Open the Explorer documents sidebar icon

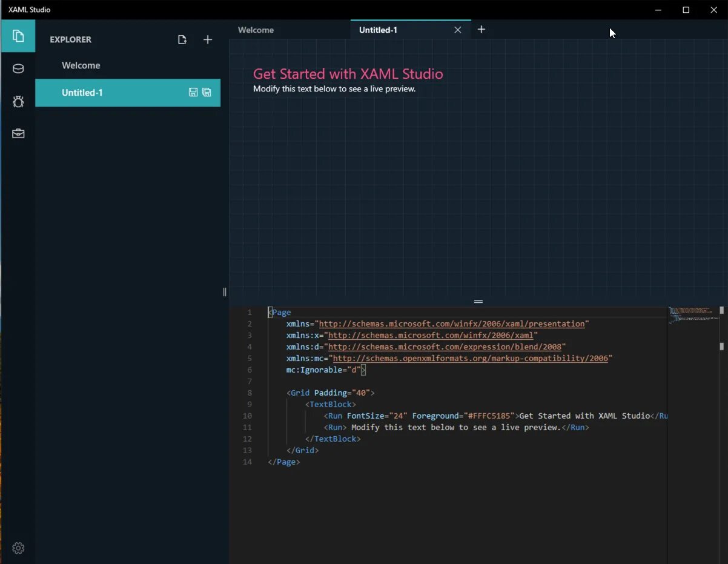tap(18, 36)
